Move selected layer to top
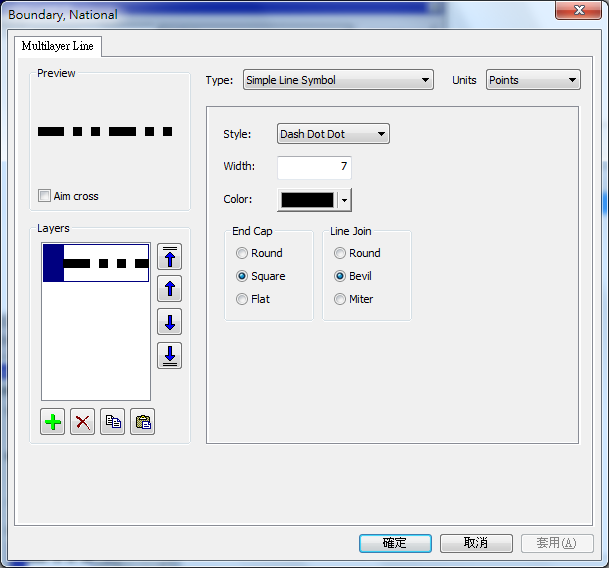609x568 pixels. pyautogui.click(x=169, y=256)
